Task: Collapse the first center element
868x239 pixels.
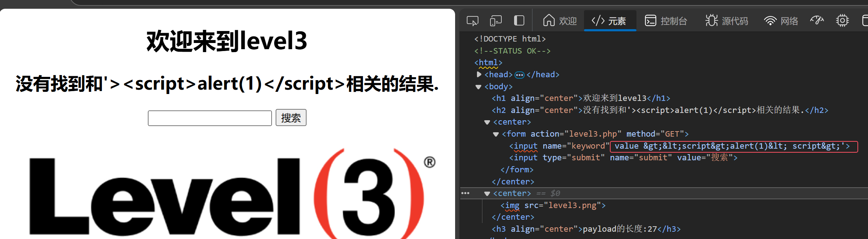Action: [x=487, y=122]
